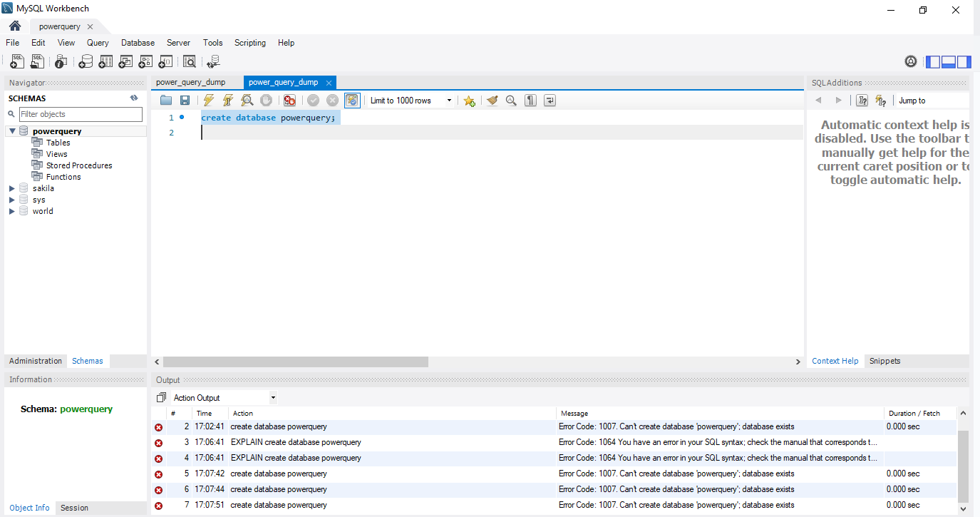Show the find panel magnifier icon
Image resolution: width=980 pixels, height=517 pixels.
click(511, 101)
